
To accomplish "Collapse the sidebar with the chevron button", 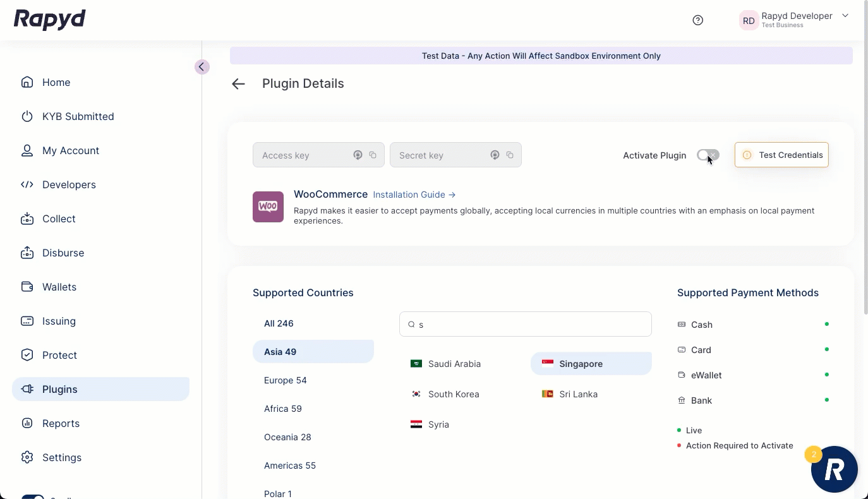I will pos(202,67).
